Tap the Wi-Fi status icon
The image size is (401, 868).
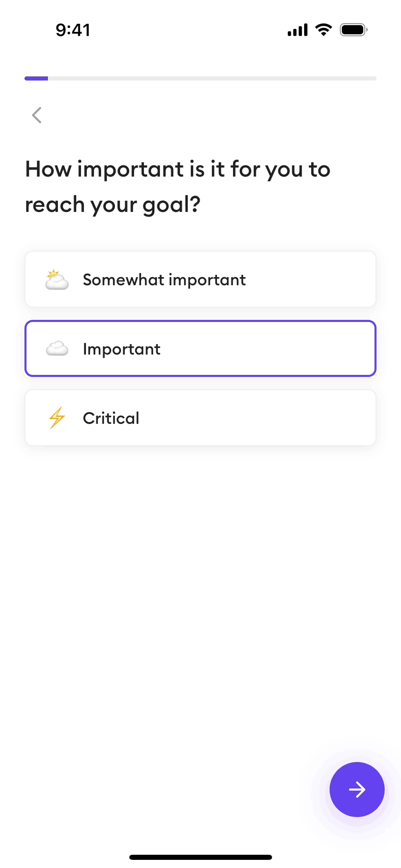(x=324, y=30)
